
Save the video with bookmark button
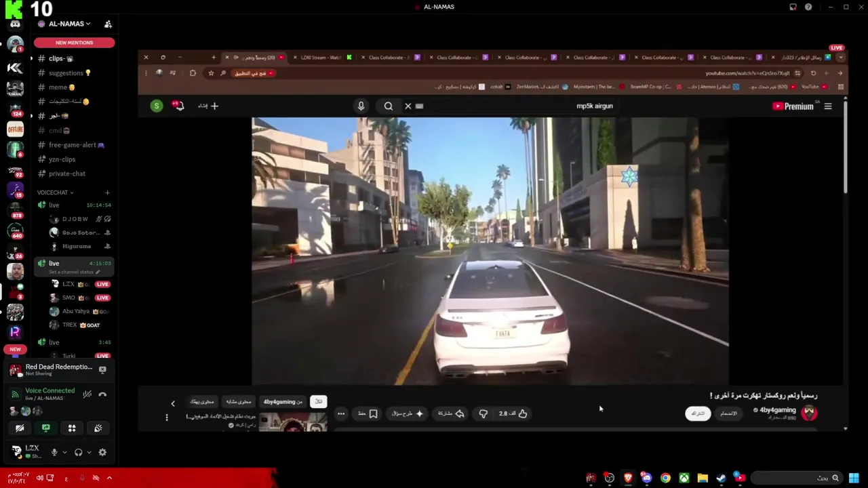pyautogui.click(x=368, y=413)
